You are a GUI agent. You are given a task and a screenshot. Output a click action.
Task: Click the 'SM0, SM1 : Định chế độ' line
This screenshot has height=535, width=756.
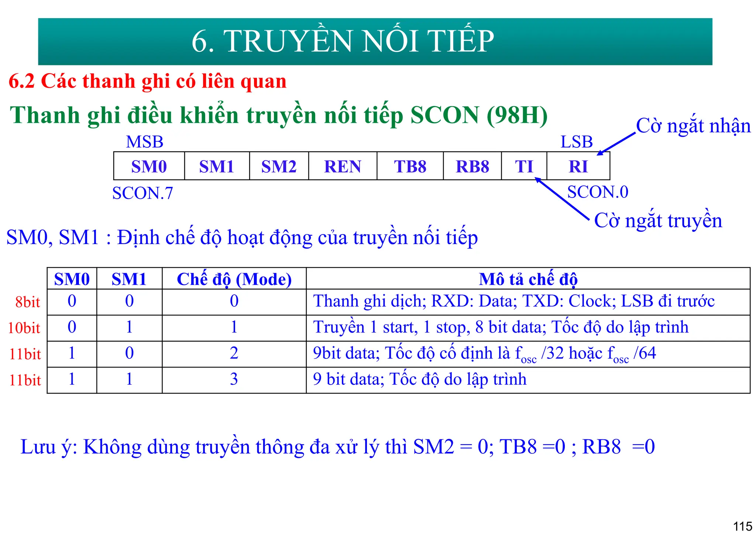coord(242,237)
